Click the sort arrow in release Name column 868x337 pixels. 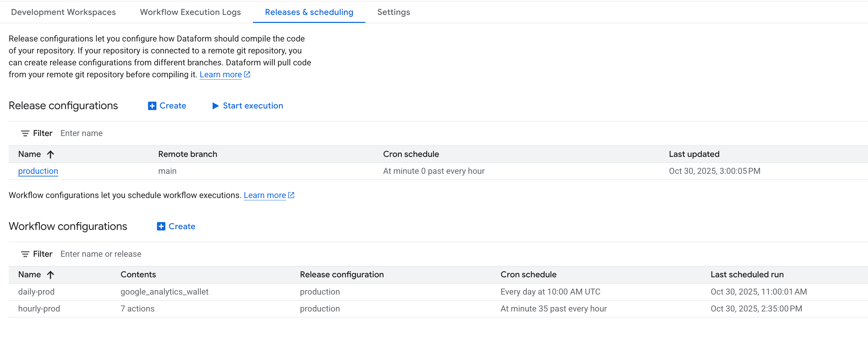pyautogui.click(x=50, y=154)
